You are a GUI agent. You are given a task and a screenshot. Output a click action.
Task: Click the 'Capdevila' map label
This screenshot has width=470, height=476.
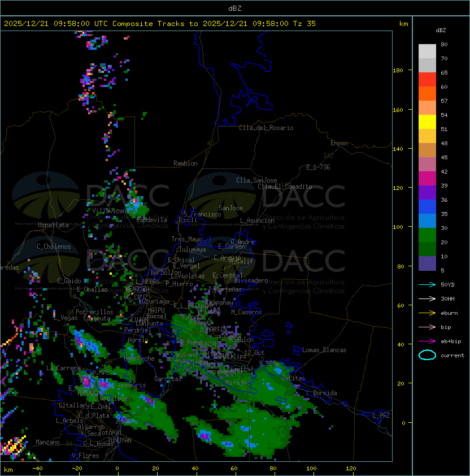151,220
